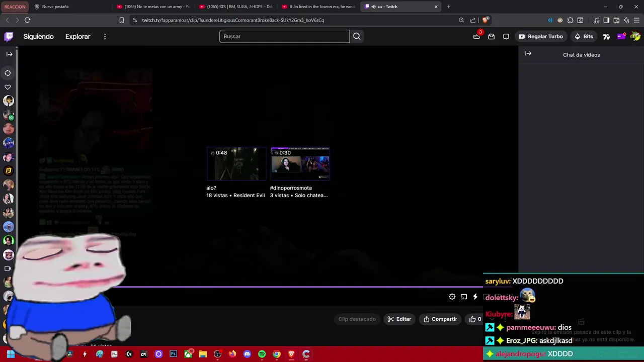Open the three-dot more menu beside Explorar
This screenshot has height=362, width=644.
tap(105, 36)
